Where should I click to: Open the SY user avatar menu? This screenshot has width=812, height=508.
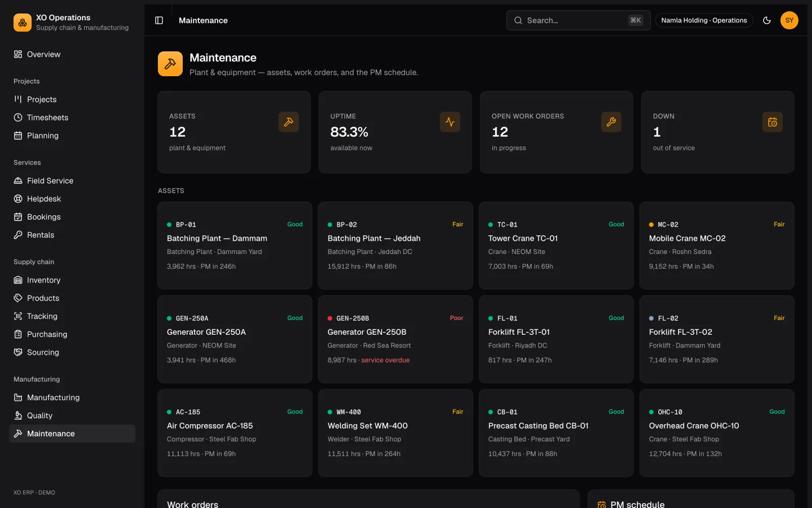coord(789,20)
